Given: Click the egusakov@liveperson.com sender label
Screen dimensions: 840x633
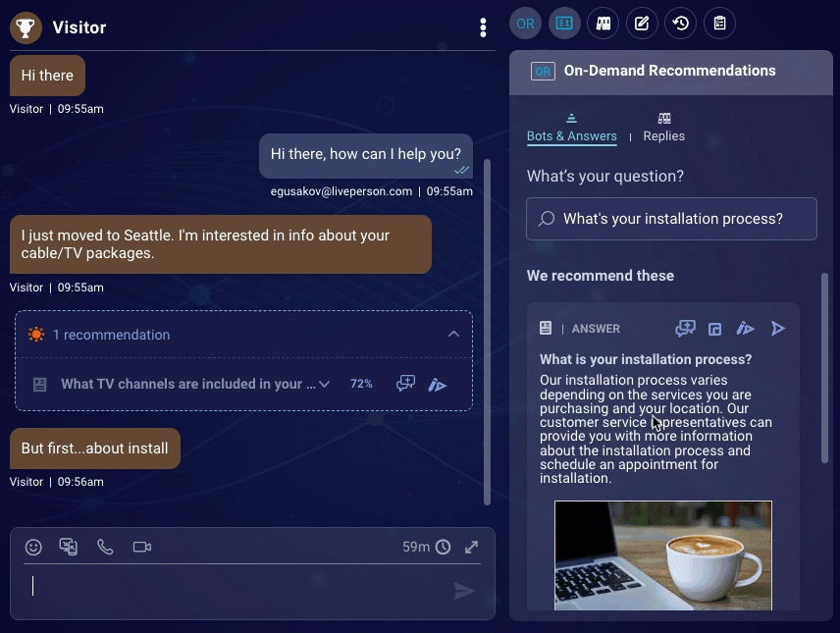Looking at the screenshot, I should (x=341, y=191).
